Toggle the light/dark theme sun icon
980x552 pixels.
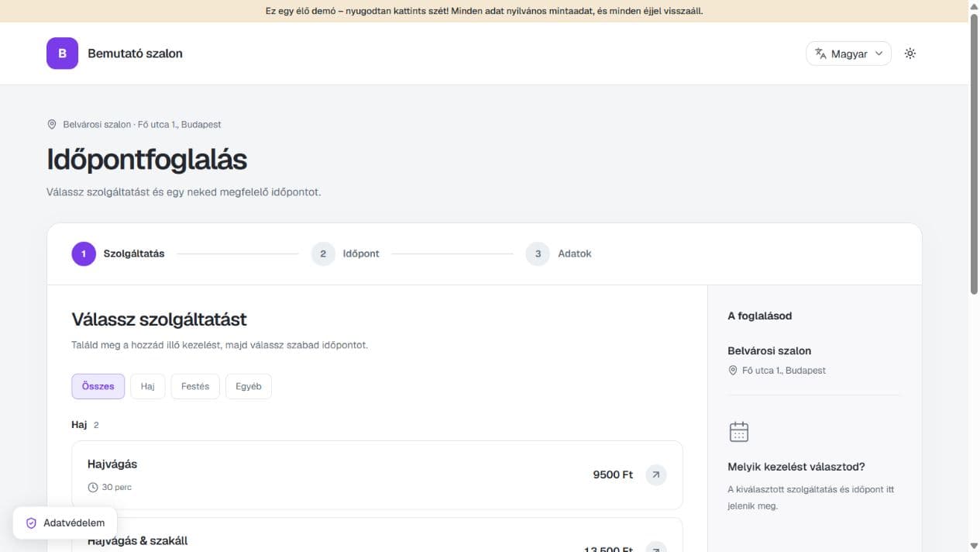910,53
